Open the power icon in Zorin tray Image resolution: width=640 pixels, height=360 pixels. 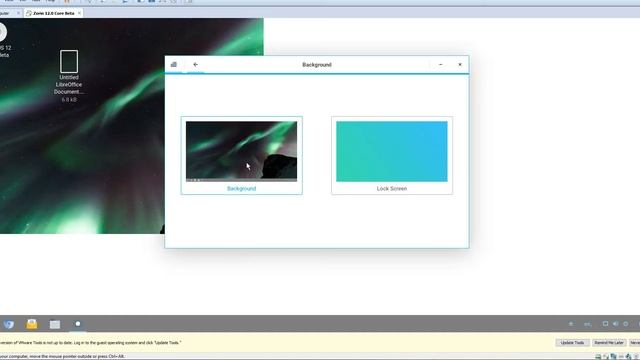(626, 324)
